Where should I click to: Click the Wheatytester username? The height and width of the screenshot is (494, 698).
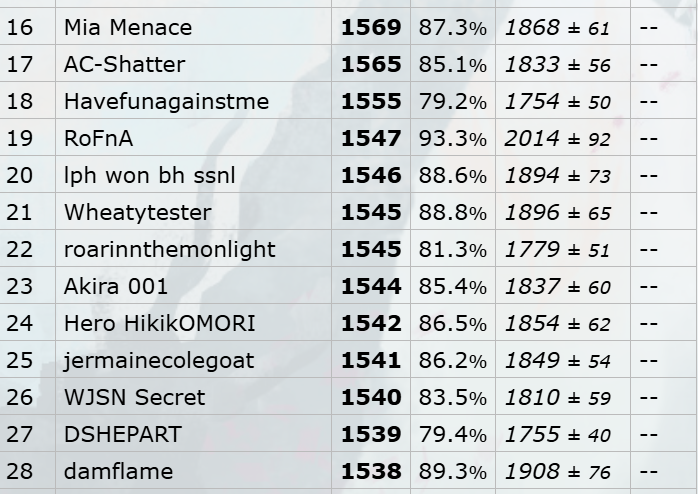(138, 212)
